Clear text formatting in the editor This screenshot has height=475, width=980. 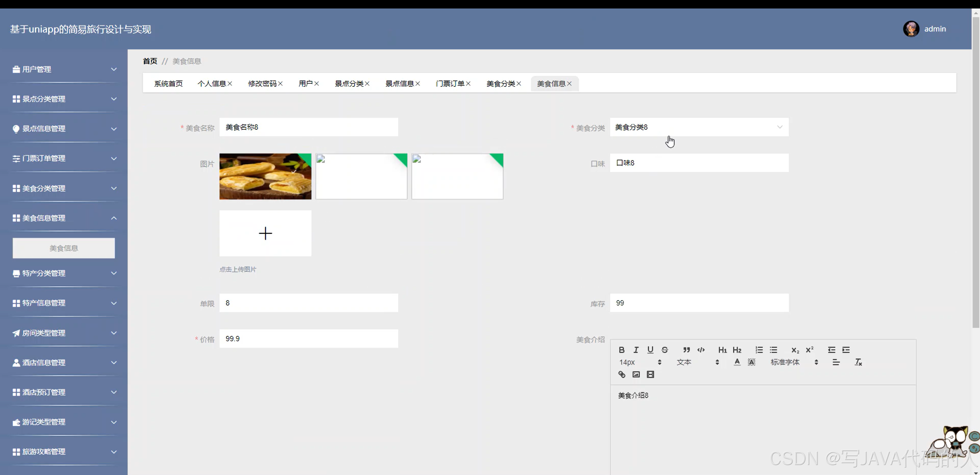pos(858,362)
